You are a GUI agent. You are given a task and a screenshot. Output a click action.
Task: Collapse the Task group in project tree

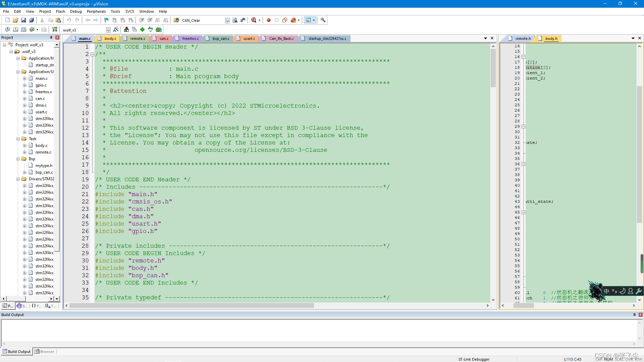click(x=18, y=139)
